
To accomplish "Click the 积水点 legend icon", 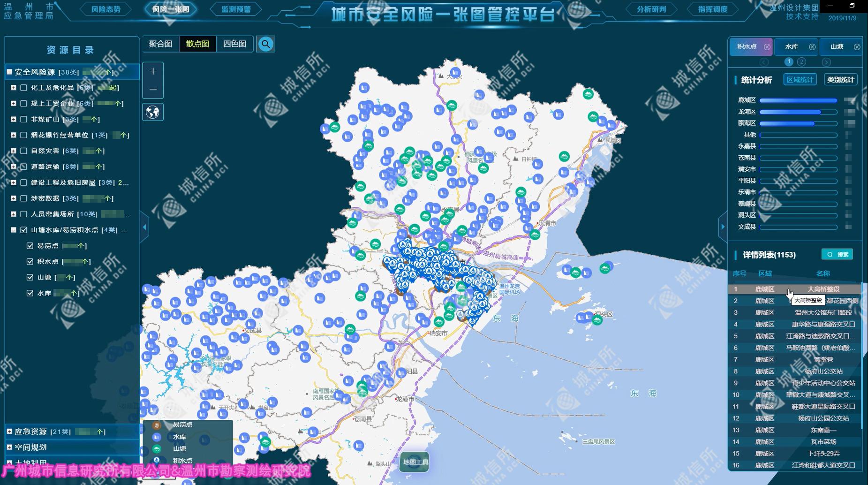I will coord(157,461).
